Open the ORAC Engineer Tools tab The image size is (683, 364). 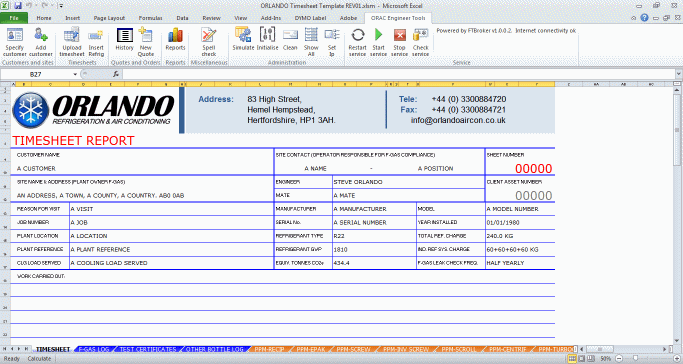[398, 18]
